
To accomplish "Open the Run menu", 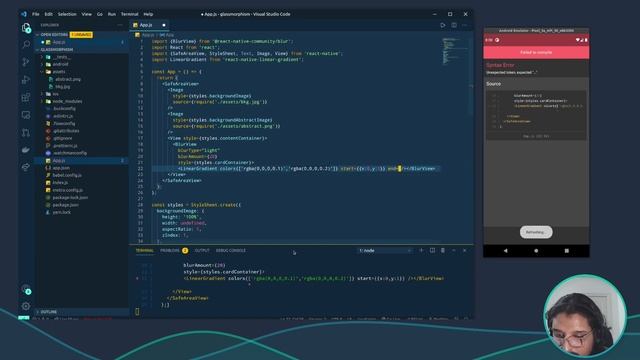I will click(x=111, y=14).
